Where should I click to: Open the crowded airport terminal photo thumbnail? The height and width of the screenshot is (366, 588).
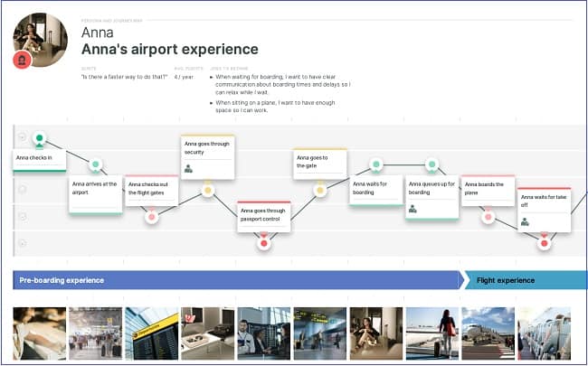click(x=96, y=333)
